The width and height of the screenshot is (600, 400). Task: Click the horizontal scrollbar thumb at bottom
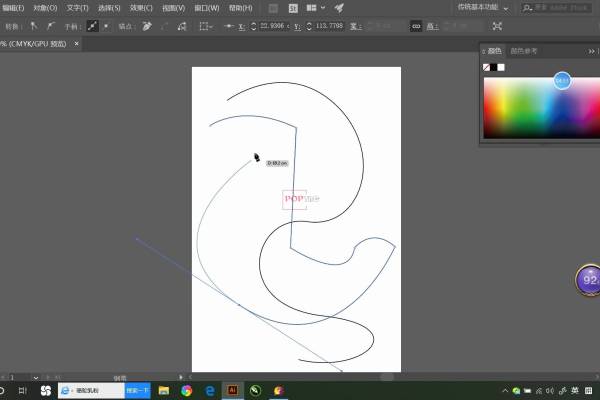(x=387, y=377)
